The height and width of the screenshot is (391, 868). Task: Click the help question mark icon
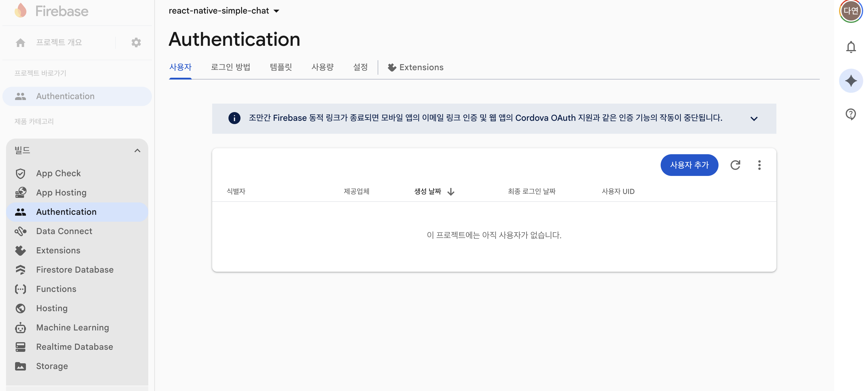click(851, 114)
